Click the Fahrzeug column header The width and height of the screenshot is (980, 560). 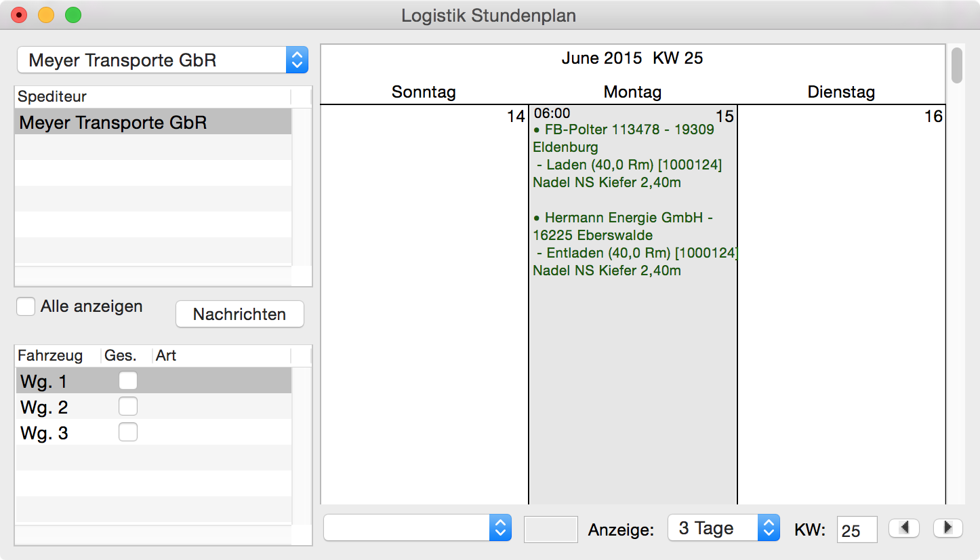click(51, 356)
